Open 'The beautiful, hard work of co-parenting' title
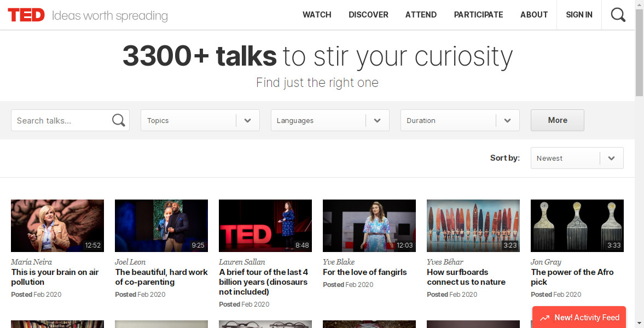The height and width of the screenshot is (328, 644). [161, 277]
